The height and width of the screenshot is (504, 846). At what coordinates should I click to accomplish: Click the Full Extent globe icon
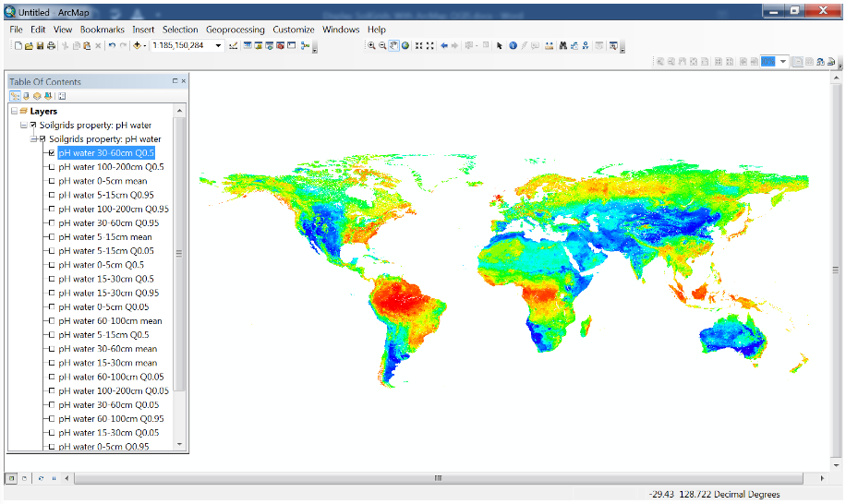405,45
